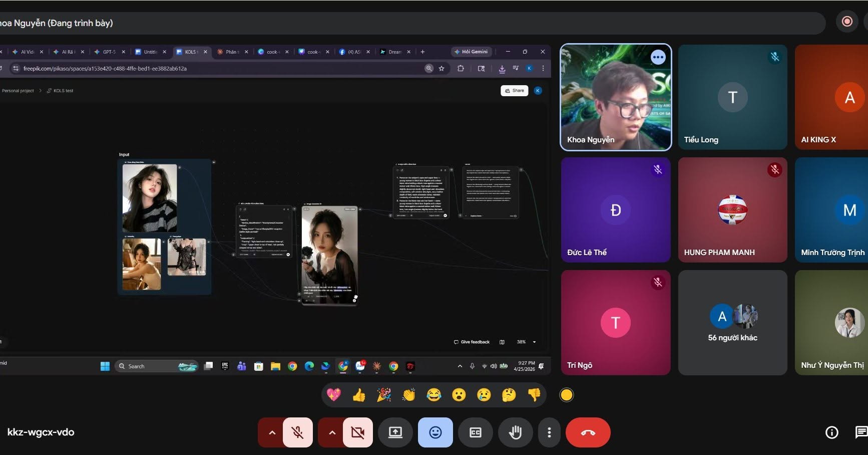The image size is (868, 455).
Task: Open Epic Games icon on shared taskbar
Action: pyautogui.click(x=225, y=366)
